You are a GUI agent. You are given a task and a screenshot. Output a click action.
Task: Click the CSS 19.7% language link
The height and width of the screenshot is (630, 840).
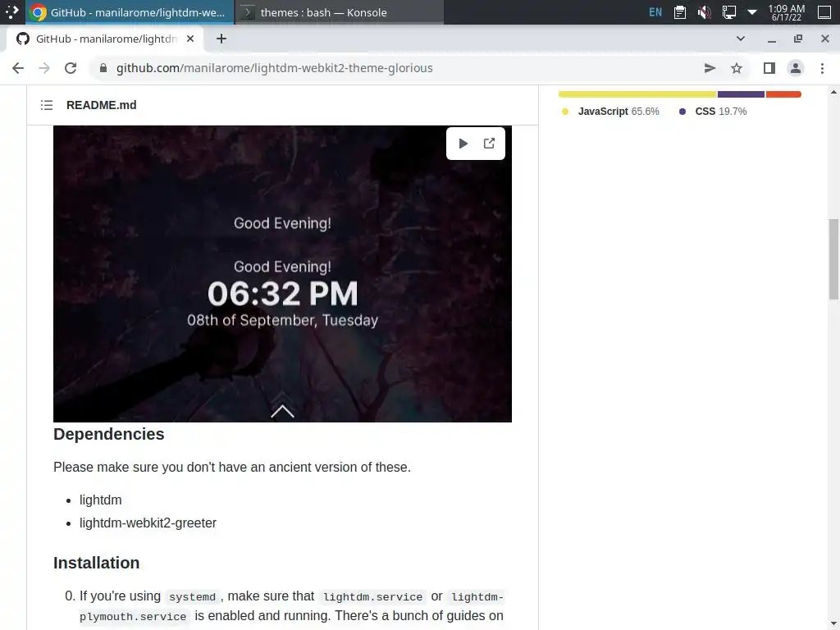pyautogui.click(x=720, y=112)
